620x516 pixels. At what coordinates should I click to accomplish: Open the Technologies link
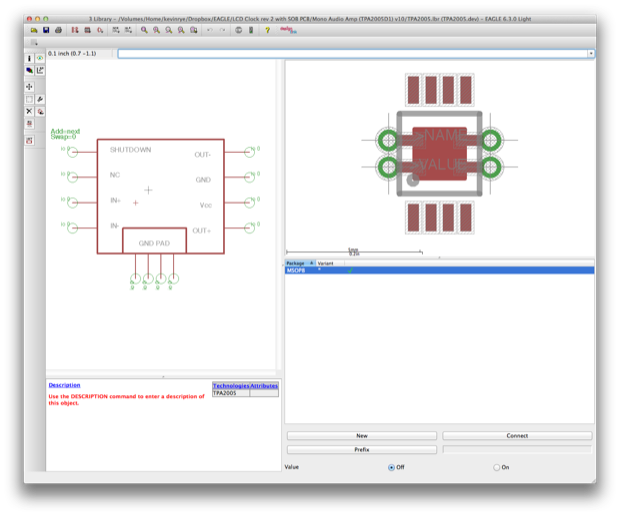231,386
